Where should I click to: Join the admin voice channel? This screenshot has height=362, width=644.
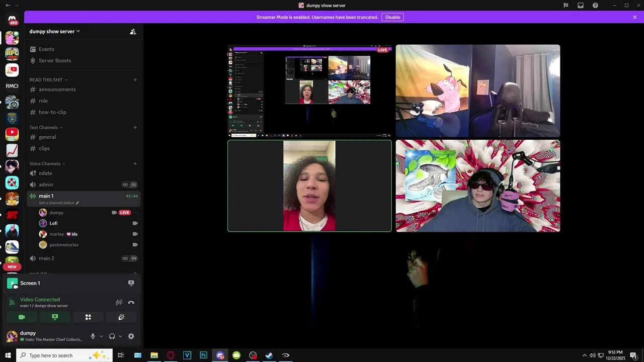click(84, 185)
